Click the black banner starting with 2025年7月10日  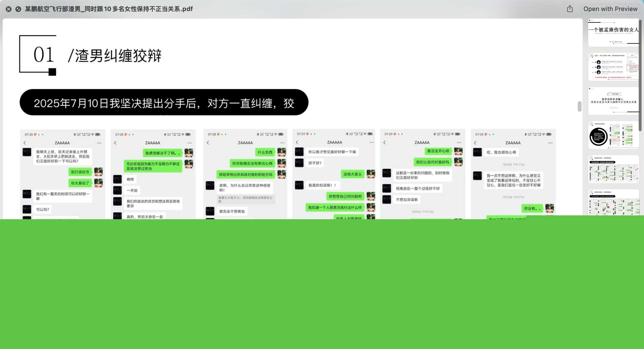tap(164, 102)
